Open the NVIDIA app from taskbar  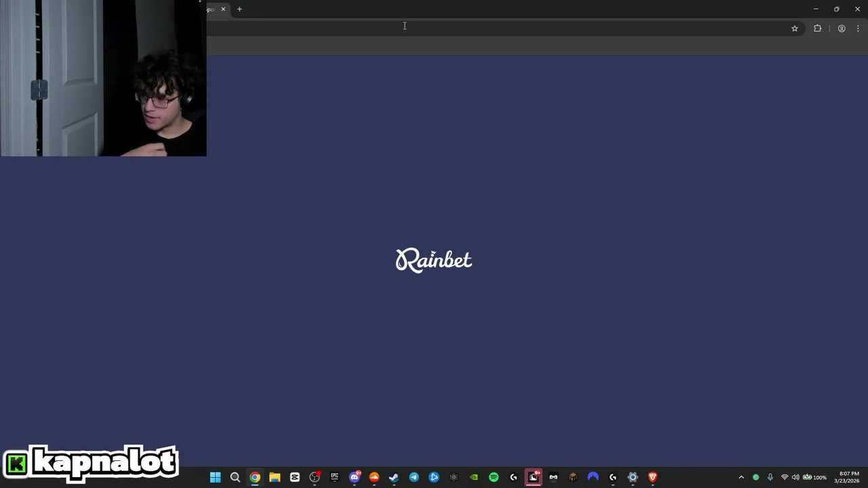tap(474, 477)
